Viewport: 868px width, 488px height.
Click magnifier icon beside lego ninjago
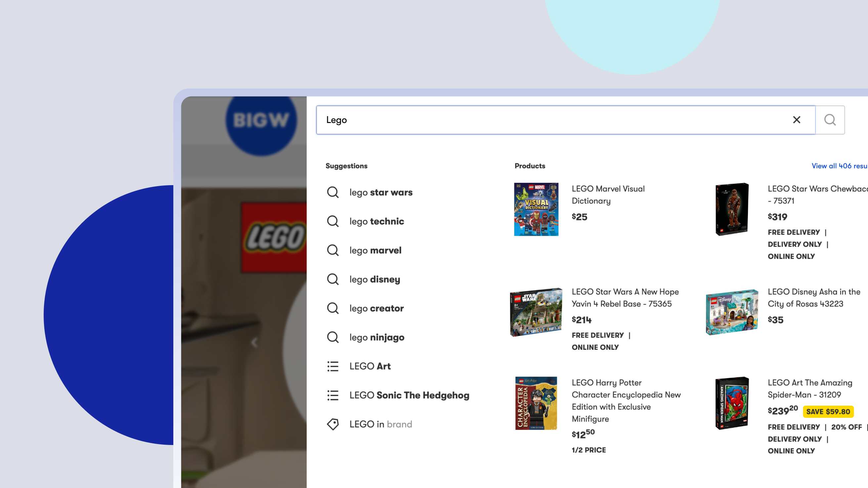coord(333,337)
